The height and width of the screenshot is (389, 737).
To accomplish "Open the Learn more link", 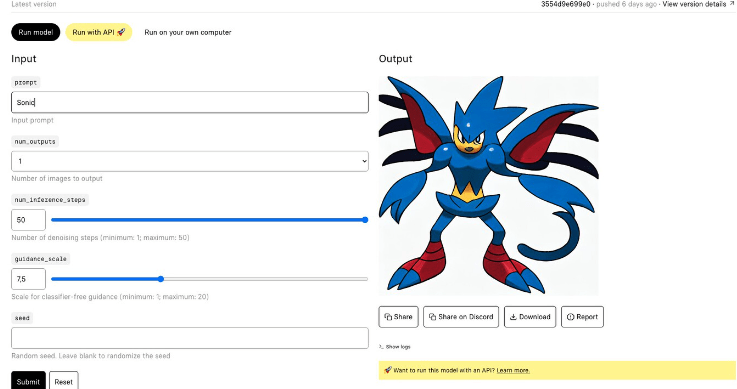I will (x=513, y=370).
